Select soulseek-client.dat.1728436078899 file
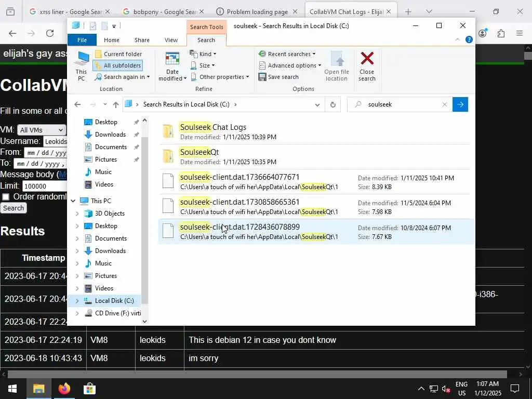 (x=315, y=231)
